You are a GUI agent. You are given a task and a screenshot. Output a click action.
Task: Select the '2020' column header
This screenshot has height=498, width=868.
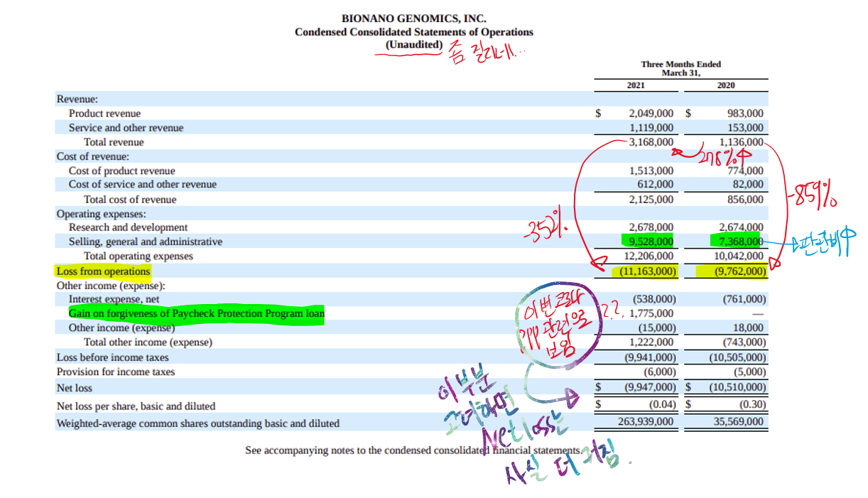pos(726,85)
